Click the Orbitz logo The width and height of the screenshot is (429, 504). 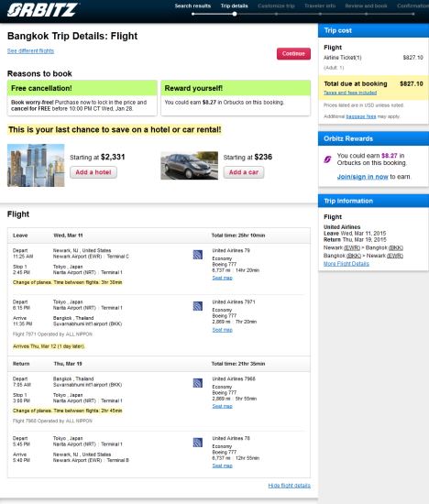(43, 10)
